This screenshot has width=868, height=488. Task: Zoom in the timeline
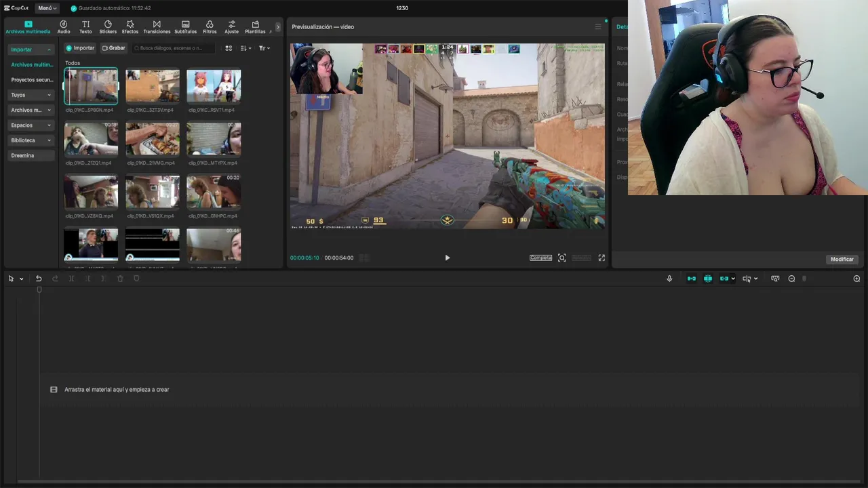856,279
